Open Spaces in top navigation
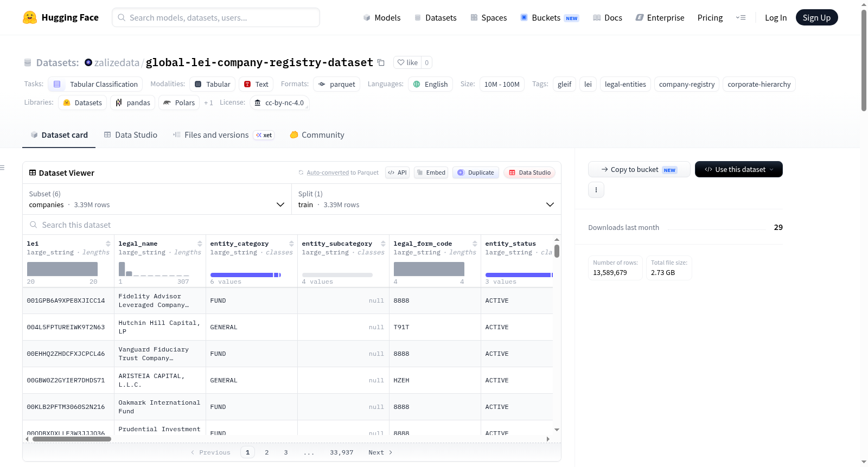868x467 pixels. (x=488, y=17)
